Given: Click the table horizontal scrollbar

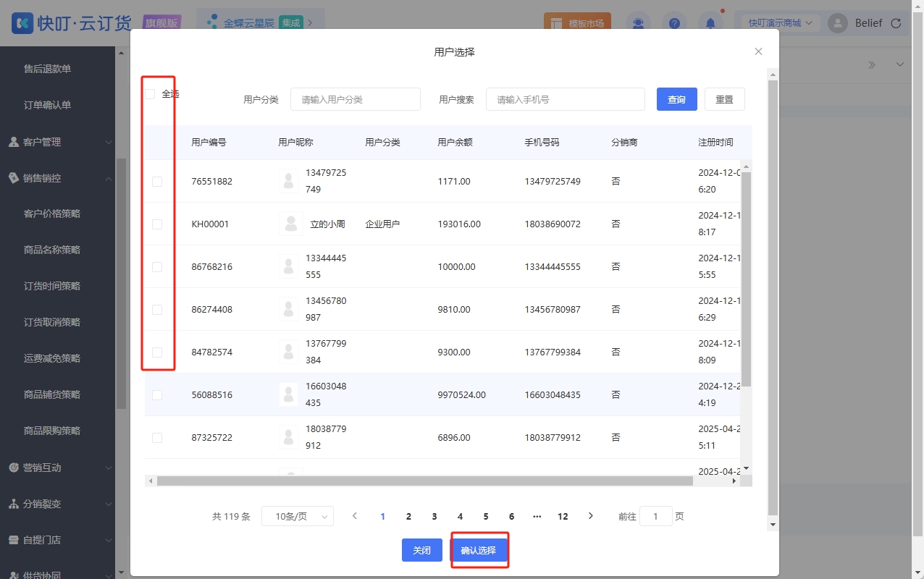Looking at the screenshot, I should tap(425, 481).
